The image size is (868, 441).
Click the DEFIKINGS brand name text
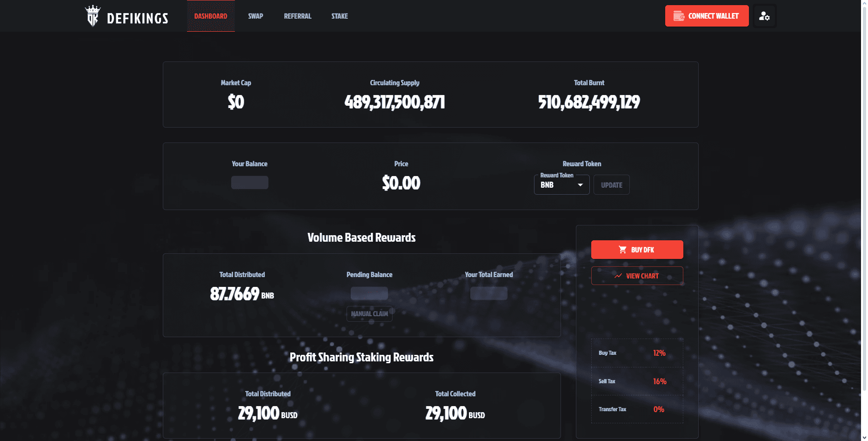coord(138,18)
